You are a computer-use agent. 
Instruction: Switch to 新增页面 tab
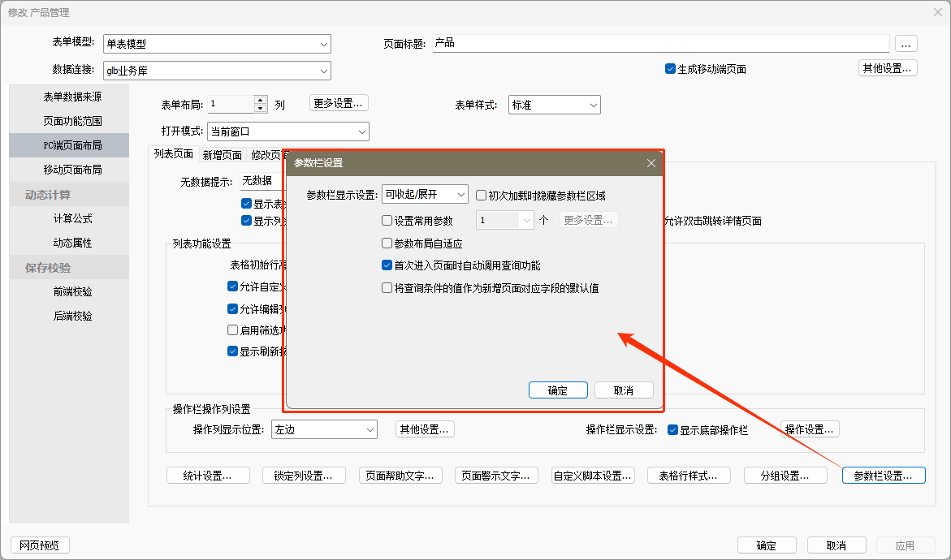[x=222, y=155]
